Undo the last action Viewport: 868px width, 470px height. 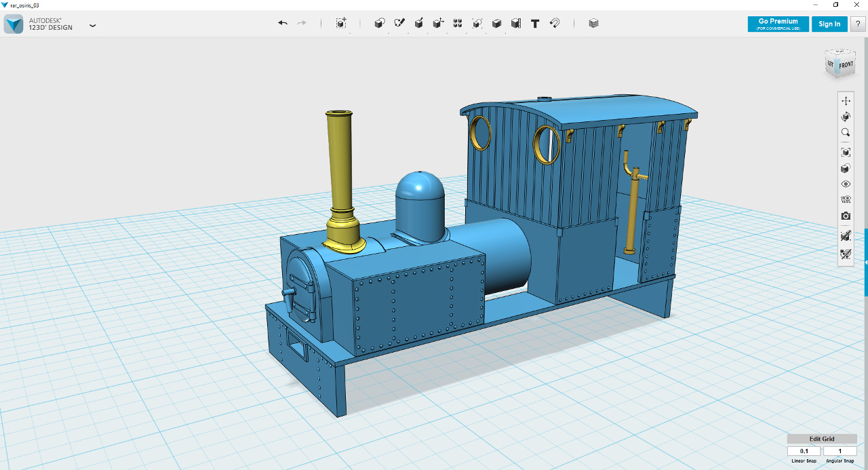[x=283, y=23]
